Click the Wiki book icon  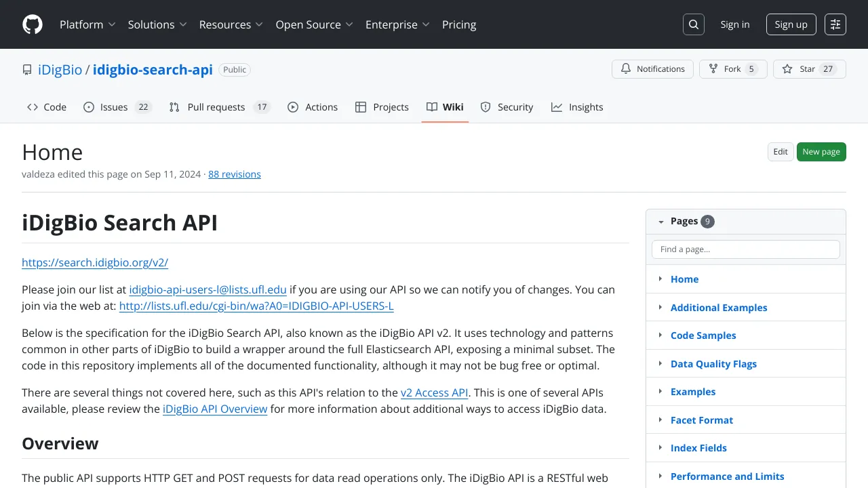click(x=432, y=107)
